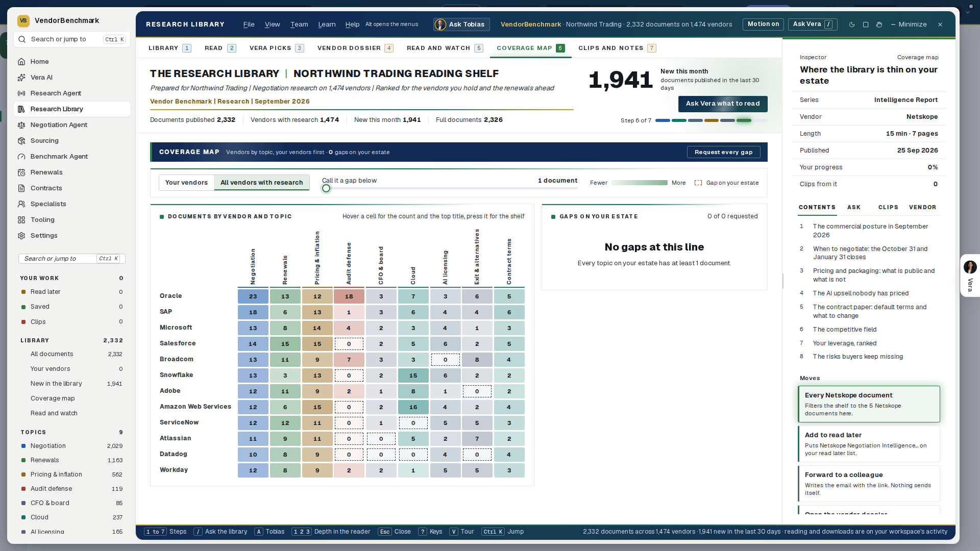Click Every Netskope document move
This screenshot has width=980, height=551.
tap(869, 404)
